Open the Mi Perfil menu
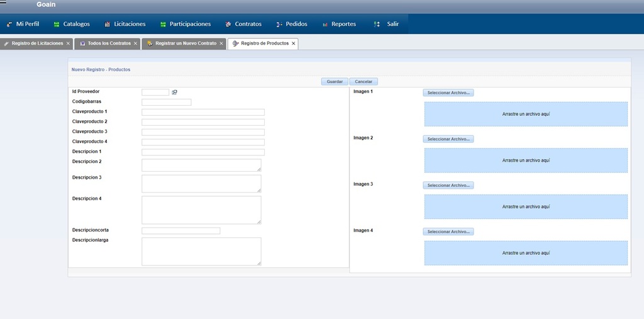The width and height of the screenshot is (644, 319). coord(23,24)
